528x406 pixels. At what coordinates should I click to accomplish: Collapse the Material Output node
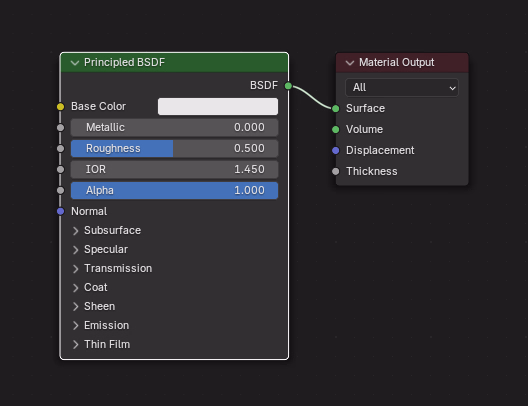[x=350, y=63]
